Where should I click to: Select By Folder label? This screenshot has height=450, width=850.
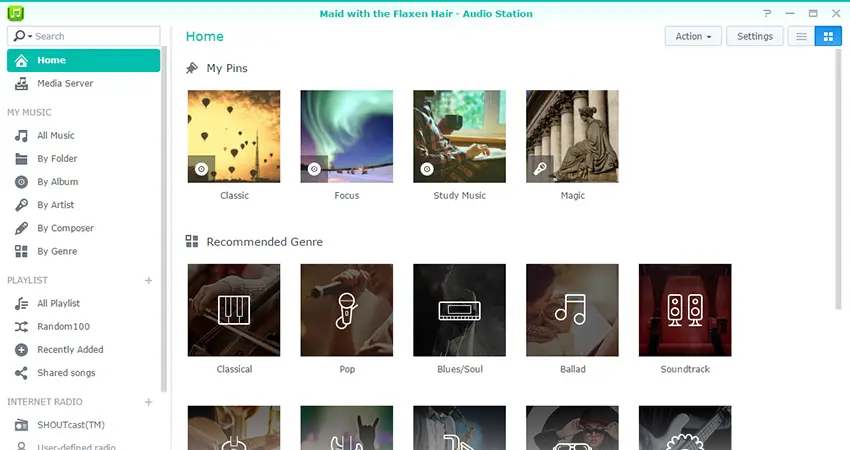click(57, 159)
